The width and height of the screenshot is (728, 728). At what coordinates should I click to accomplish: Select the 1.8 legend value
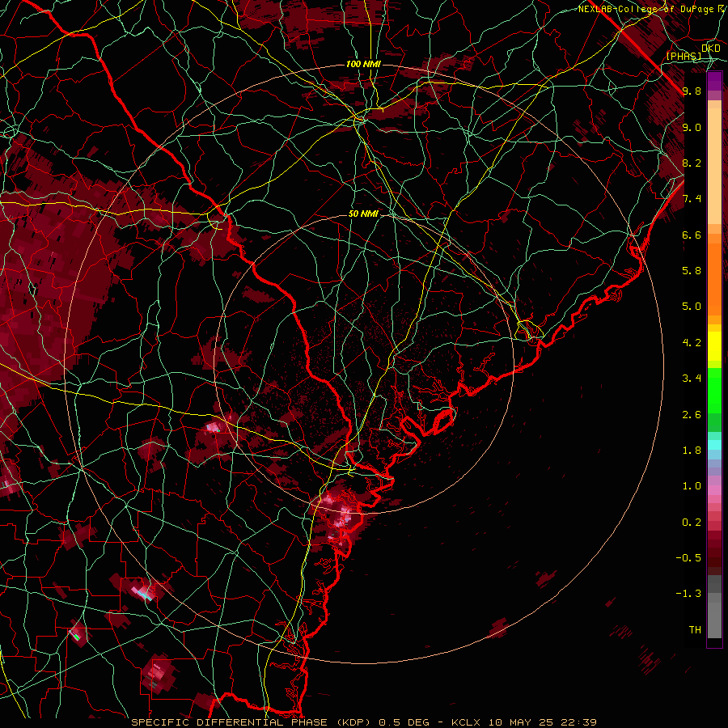coord(692,451)
